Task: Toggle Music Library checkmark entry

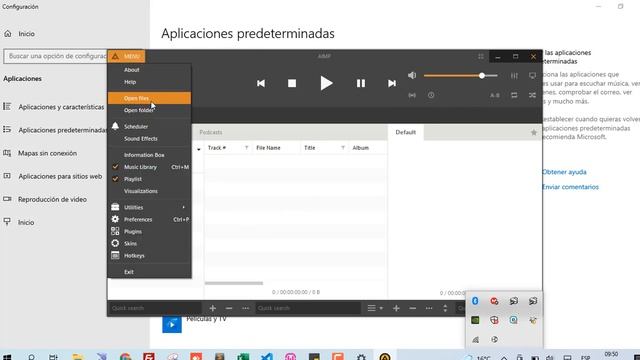Action: [x=140, y=167]
